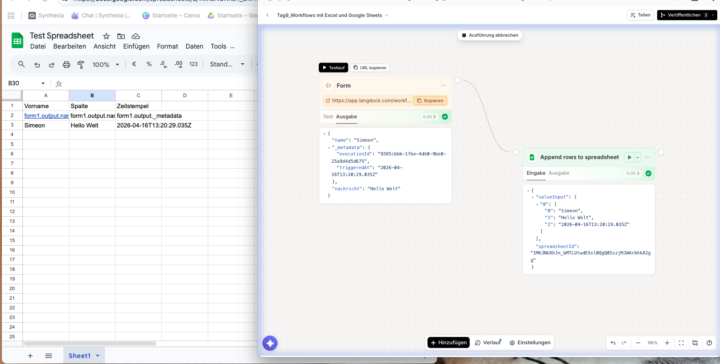Format cell as Euro currency
The height and width of the screenshot is (364, 720).
[x=134, y=64]
